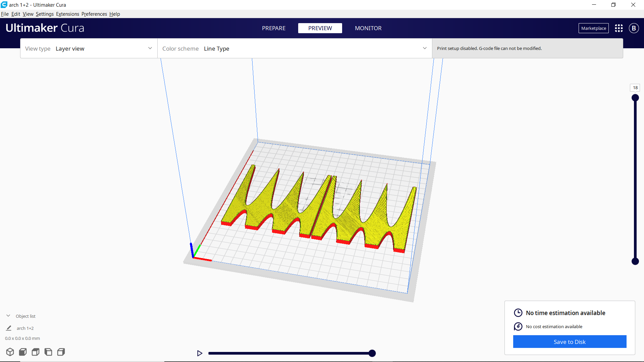The width and height of the screenshot is (644, 362).
Task: Open the Extensions menu
Action: 67,14
